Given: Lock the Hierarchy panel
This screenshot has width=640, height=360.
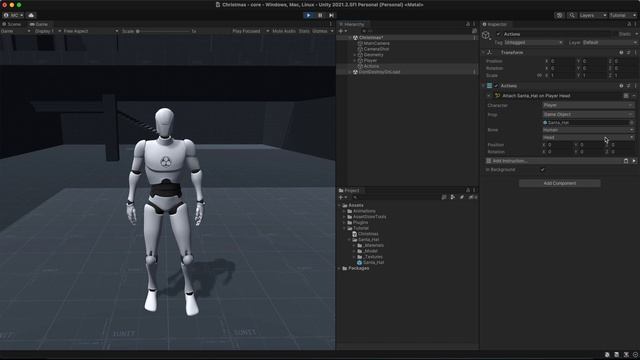Looking at the screenshot, I should (468, 24).
